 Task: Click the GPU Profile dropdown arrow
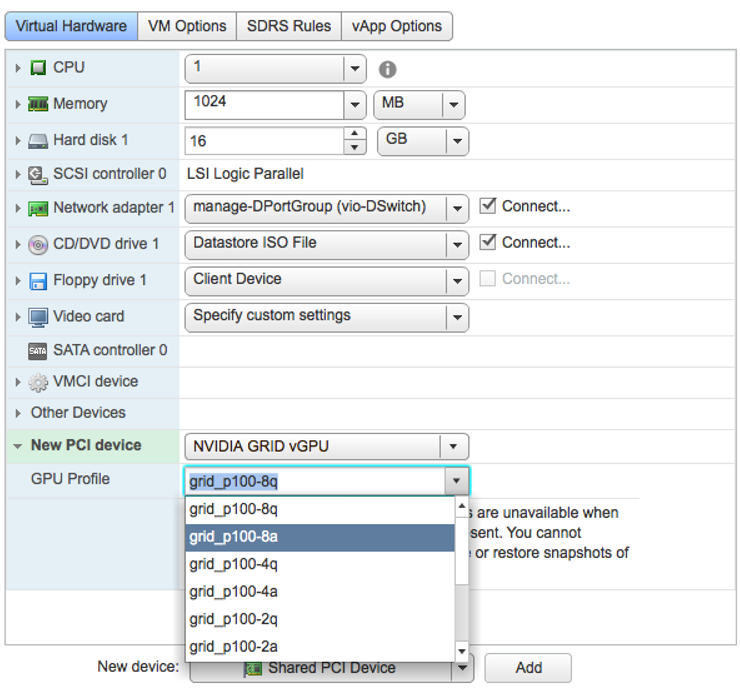[456, 481]
